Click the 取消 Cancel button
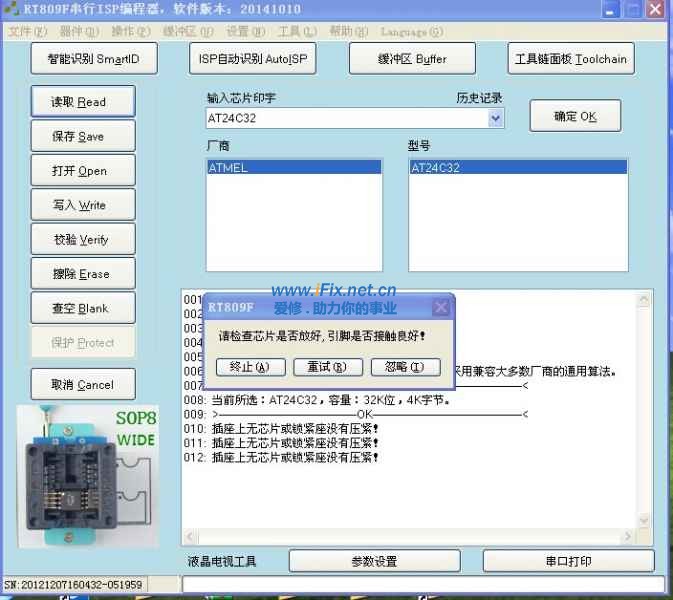The image size is (673, 600). [x=83, y=384]
